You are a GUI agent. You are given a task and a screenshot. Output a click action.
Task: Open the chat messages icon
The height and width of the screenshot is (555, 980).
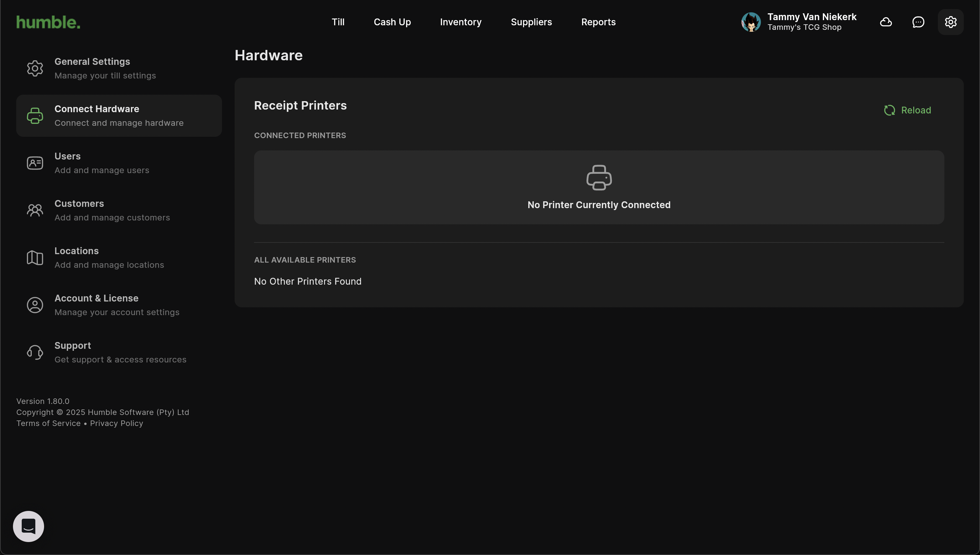pos(918,22)
